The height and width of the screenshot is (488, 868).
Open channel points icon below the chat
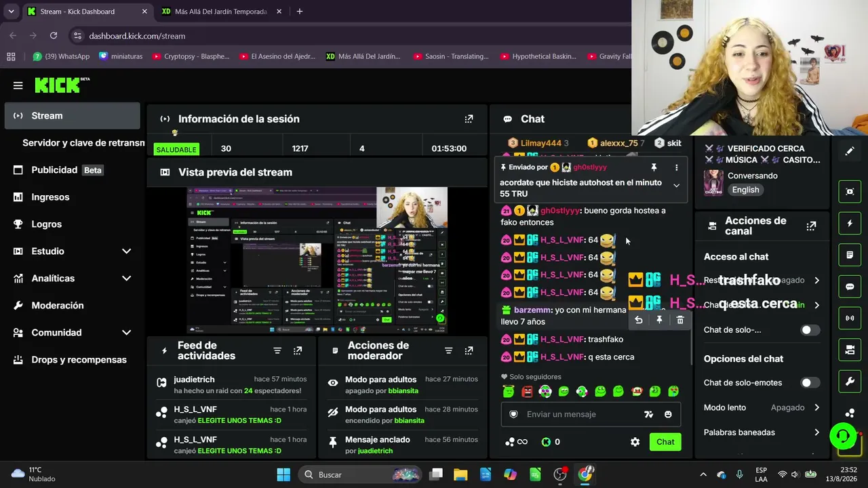(x=516, y=442)
